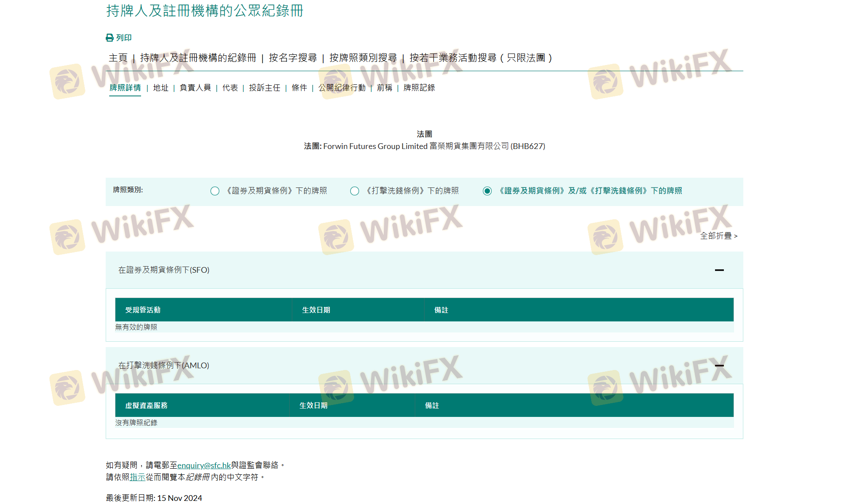Open 按牌照類別搜尋 link
849x504 pixels.
(363, 58)
